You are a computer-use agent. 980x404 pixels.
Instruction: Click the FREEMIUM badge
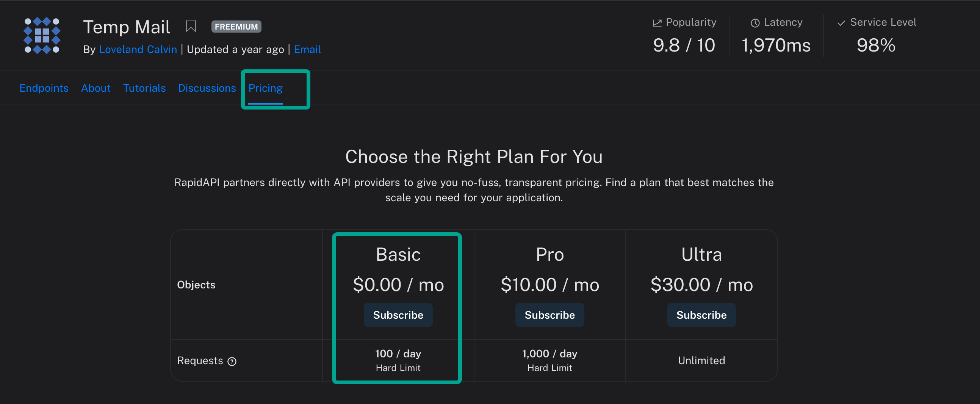(x=236, y=27)
